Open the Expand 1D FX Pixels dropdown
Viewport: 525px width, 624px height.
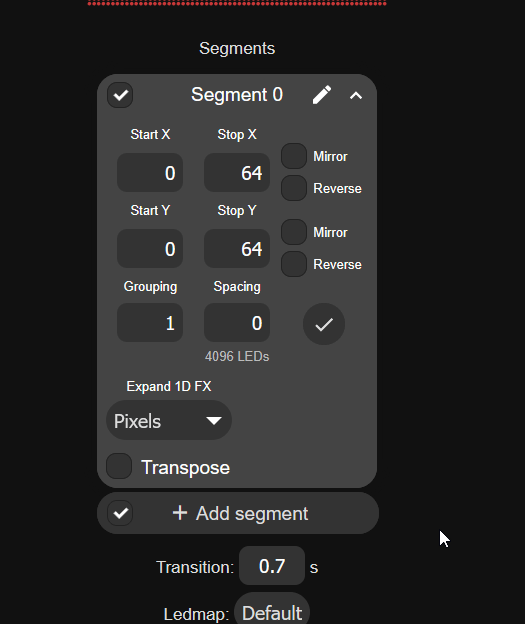[x=169, y=420]
